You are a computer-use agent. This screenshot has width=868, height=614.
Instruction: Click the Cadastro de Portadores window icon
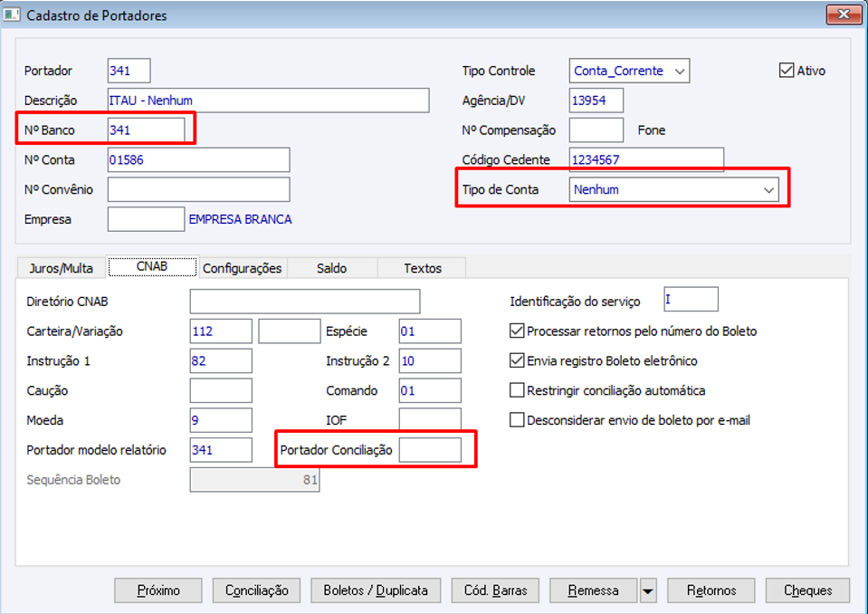point(13,15)
